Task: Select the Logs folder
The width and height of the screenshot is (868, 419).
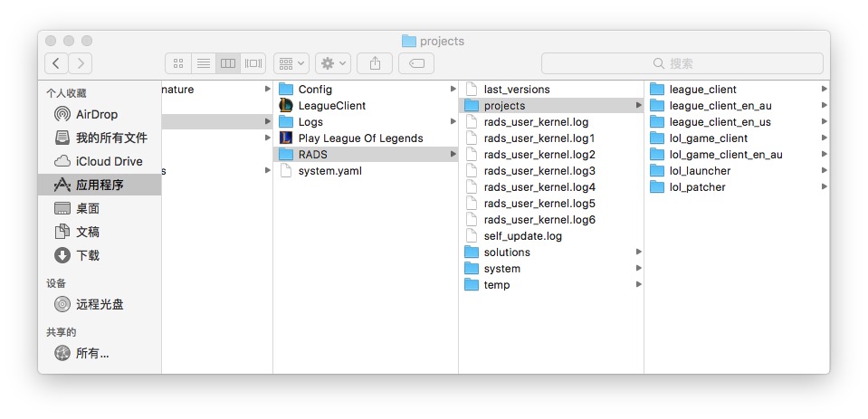Action: pos(366,122)
